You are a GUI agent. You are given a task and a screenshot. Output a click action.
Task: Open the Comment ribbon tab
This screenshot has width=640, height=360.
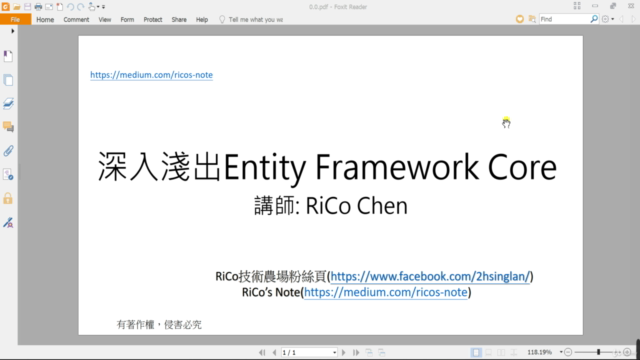click(76, 20)
